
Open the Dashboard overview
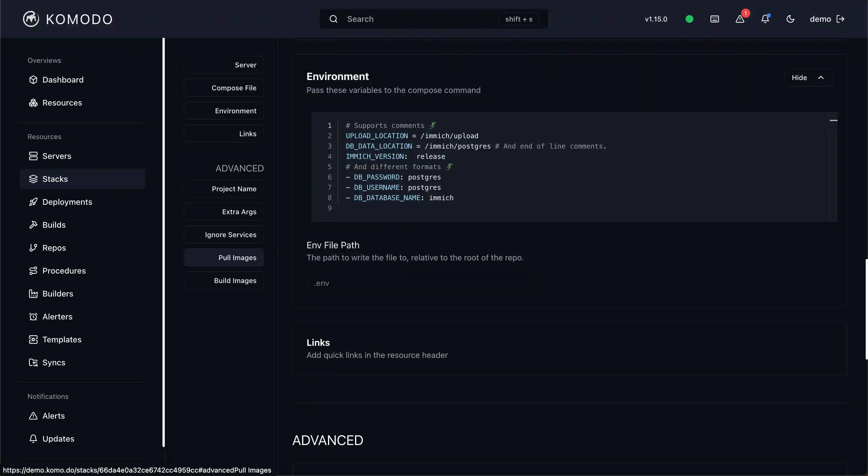(x=63, y=80)
